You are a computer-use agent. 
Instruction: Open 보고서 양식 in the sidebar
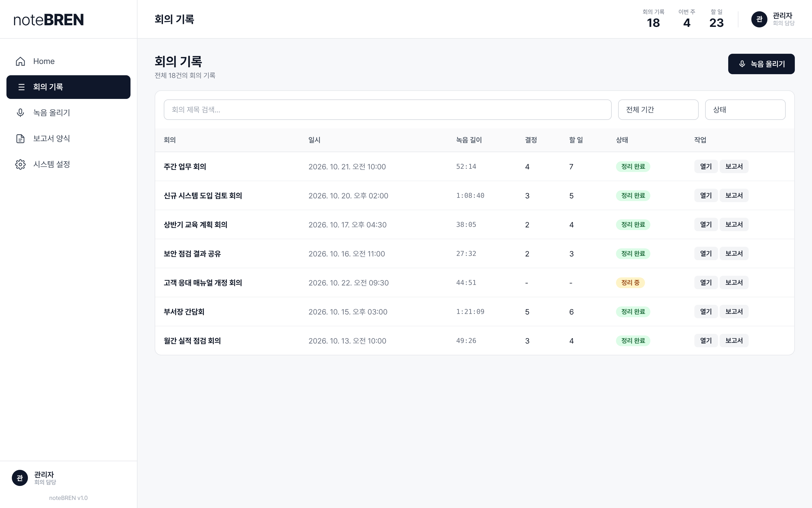[68, 138]
